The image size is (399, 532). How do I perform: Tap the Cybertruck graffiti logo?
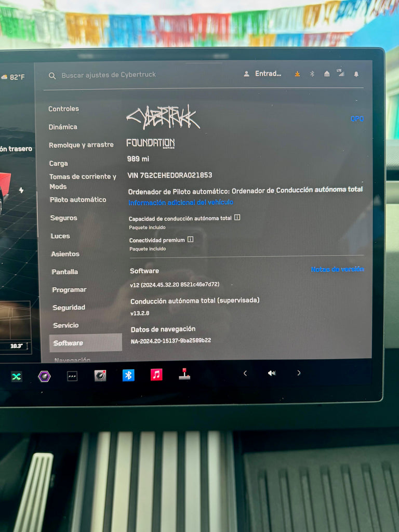(x=163, y=117)
